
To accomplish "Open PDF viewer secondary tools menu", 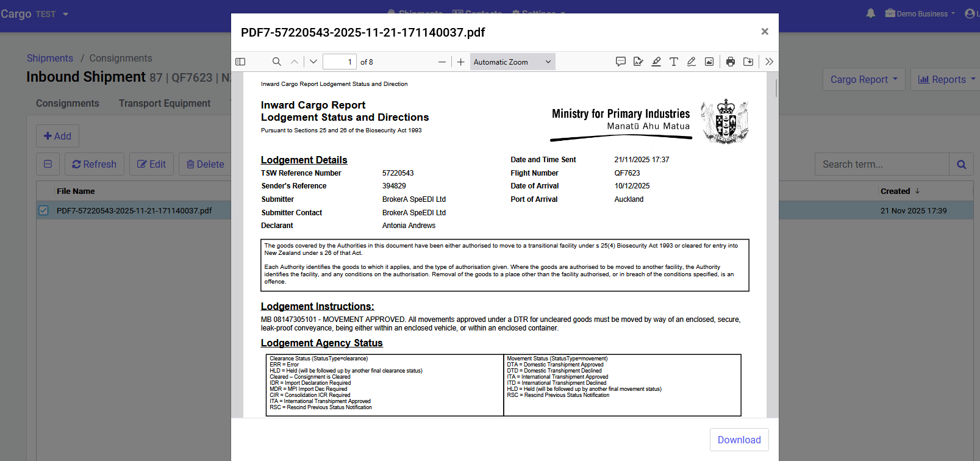I will coord(770,62).
